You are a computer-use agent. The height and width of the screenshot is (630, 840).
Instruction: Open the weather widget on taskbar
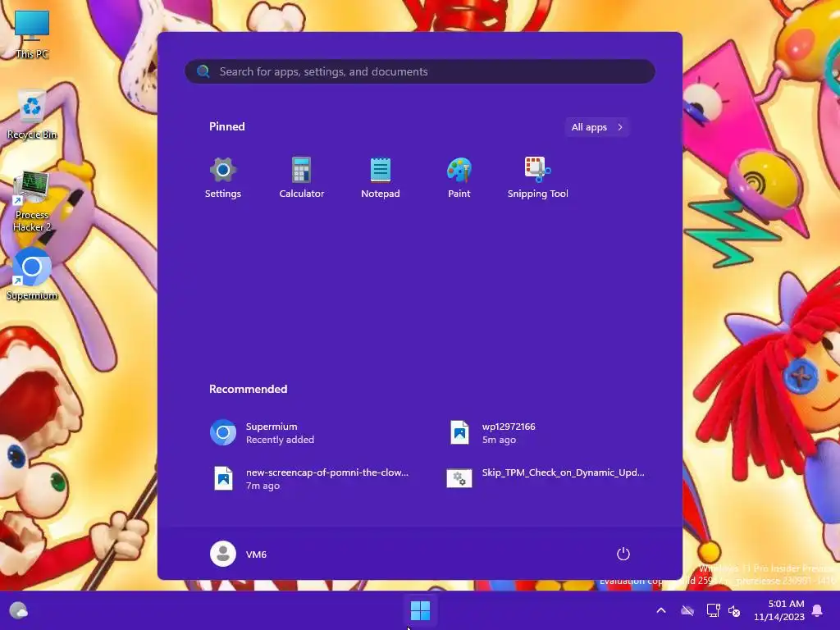(19, 610)
